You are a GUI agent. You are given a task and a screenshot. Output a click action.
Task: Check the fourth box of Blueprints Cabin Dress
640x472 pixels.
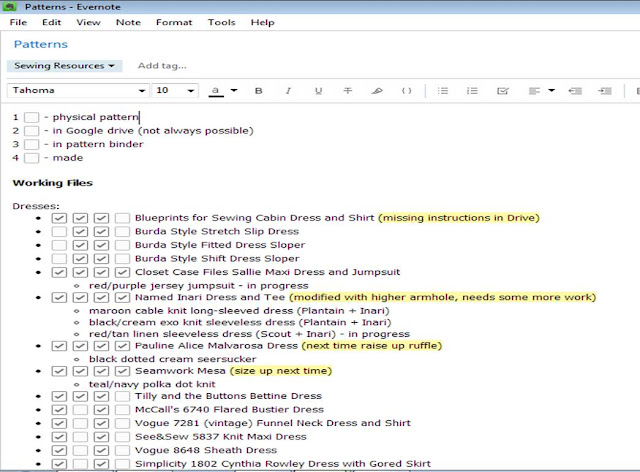click(x=122, y=218)
